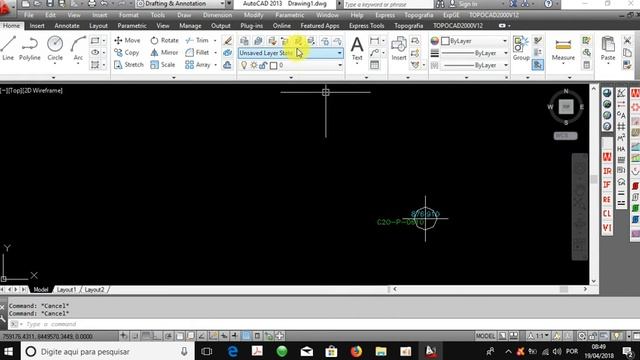640x360 pixels.
Task: Activate the Fillet command
Action: click(x=197, y=52)
